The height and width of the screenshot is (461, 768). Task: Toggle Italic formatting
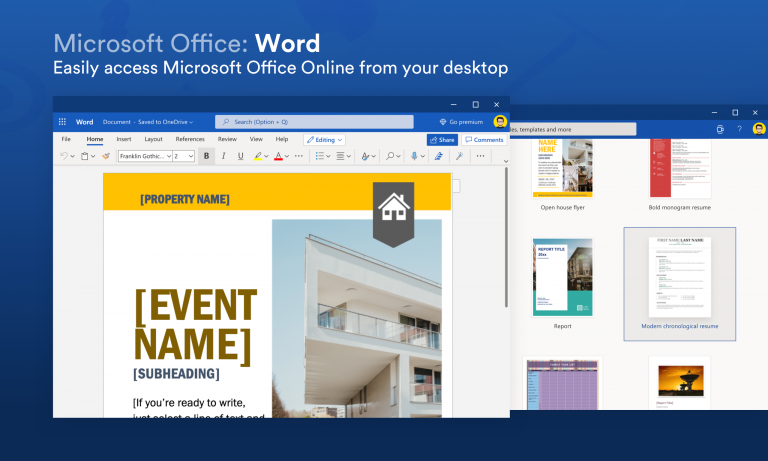(224, 156)
